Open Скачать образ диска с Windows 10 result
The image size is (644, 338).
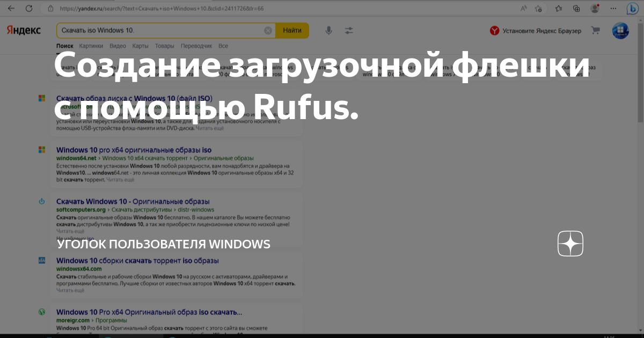coord(134,98)
